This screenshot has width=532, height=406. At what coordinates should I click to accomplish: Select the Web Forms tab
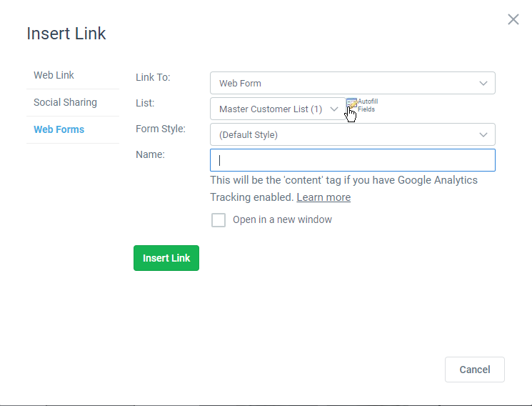coord(59,129)
